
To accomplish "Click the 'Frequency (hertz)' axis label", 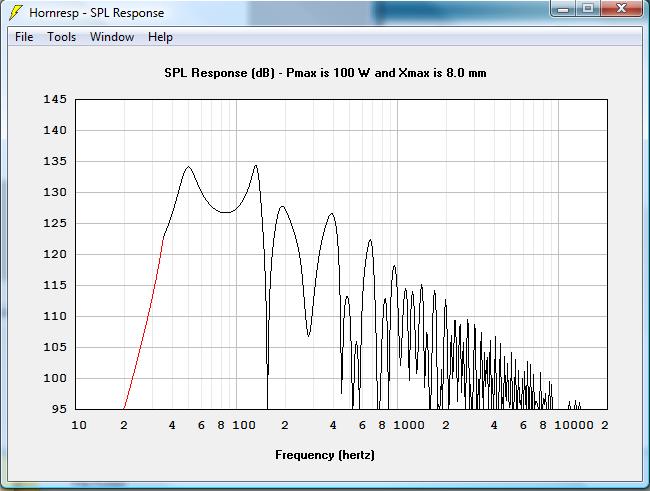I will (325, 455).
